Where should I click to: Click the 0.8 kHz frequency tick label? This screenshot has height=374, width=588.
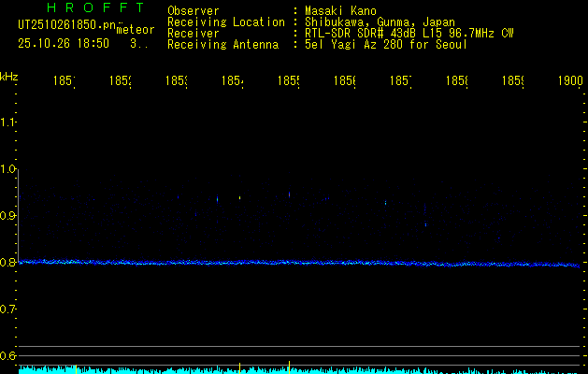click(8, 263)
